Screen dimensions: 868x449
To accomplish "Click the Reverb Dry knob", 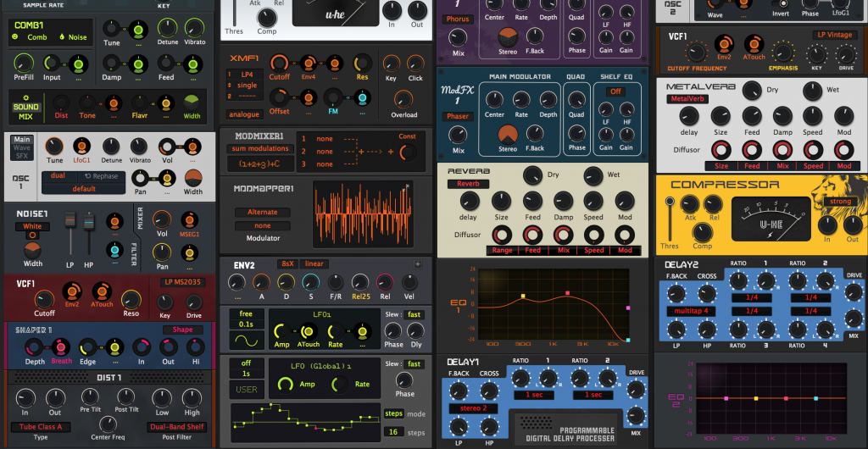I will tap(532, 175).
